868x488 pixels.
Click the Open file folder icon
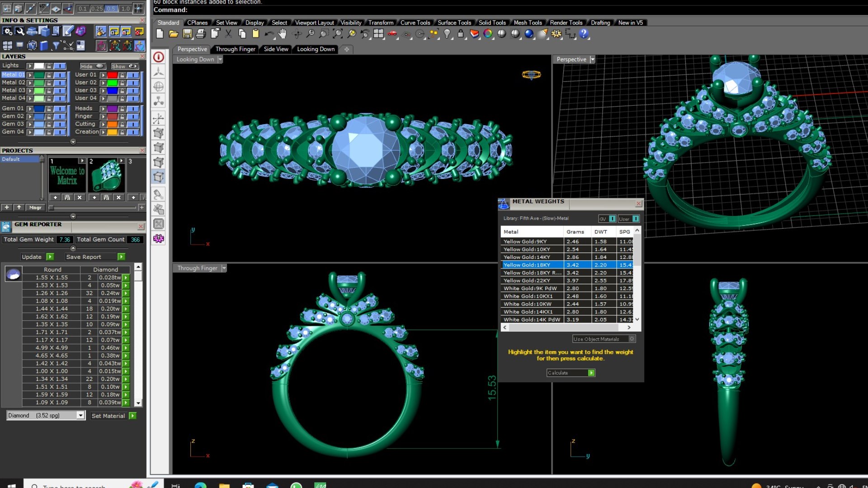click(174, 33)
